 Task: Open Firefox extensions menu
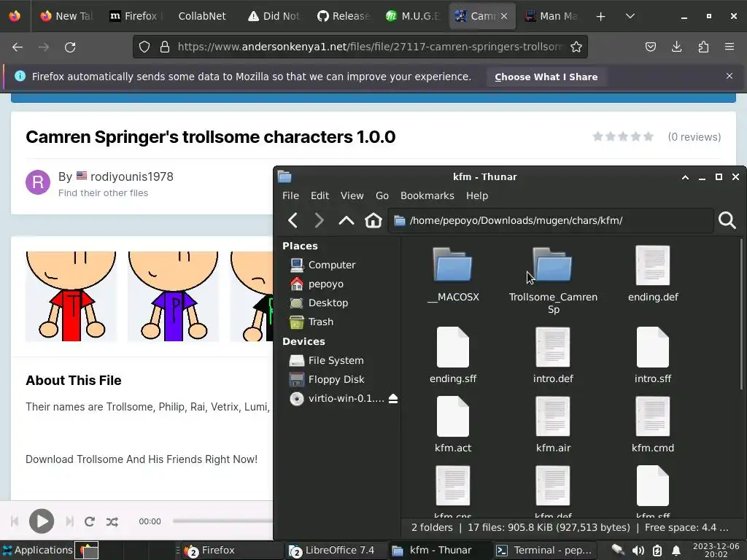(x=703, y=47)
